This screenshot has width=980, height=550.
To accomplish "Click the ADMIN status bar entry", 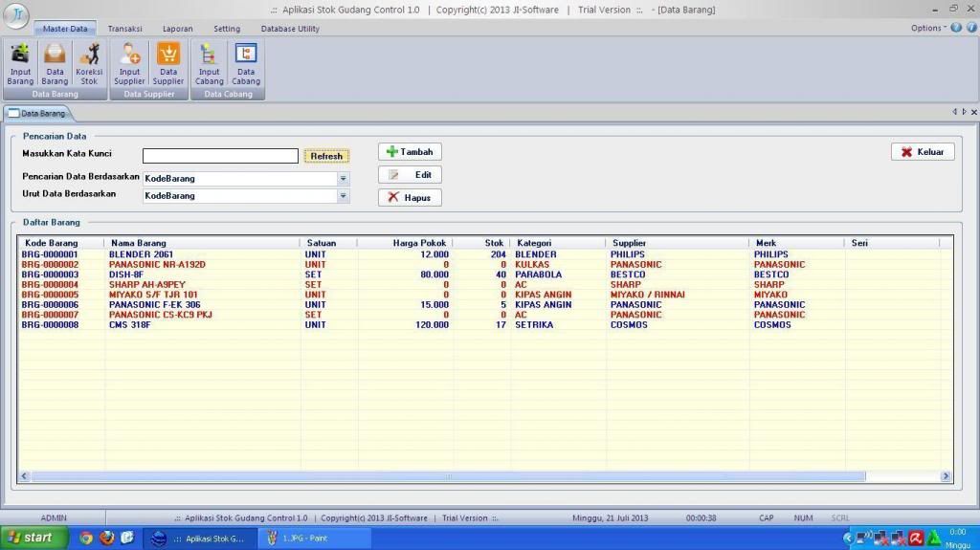I will point(54,518).
